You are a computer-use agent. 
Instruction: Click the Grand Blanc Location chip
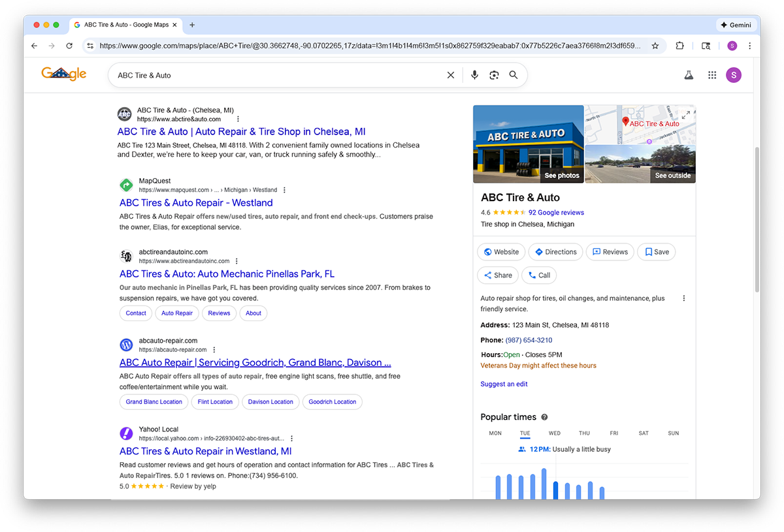click(x=154, y=402)
